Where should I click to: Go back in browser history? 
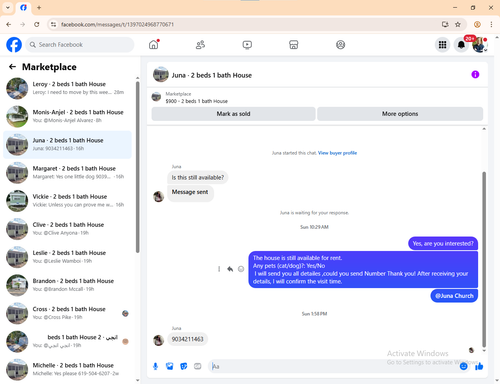(x=9, y=24)
